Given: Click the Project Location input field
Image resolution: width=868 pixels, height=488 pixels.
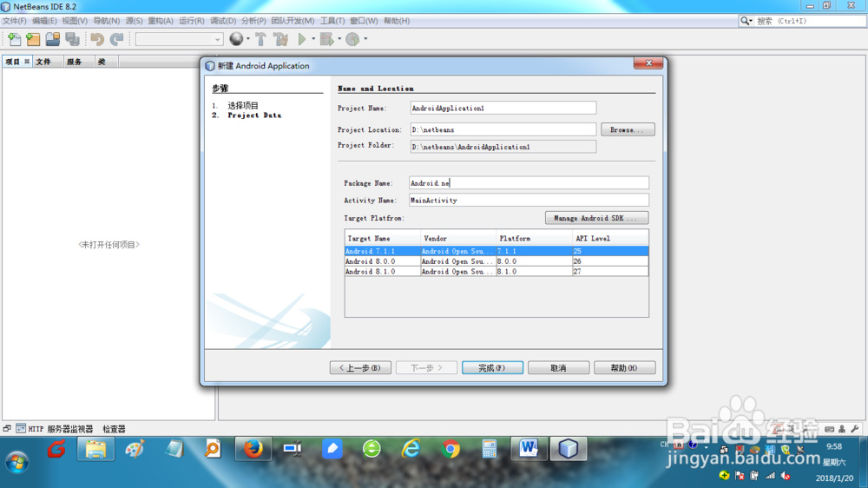Looking at the screenshot, I should [x=503, y=129].
